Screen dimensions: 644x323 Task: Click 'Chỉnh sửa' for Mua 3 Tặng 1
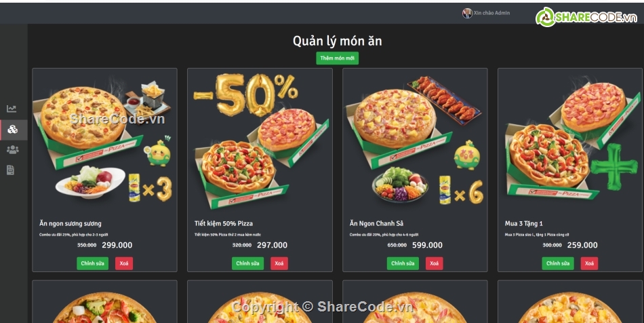pyautogui.click(x=558, y=263)
